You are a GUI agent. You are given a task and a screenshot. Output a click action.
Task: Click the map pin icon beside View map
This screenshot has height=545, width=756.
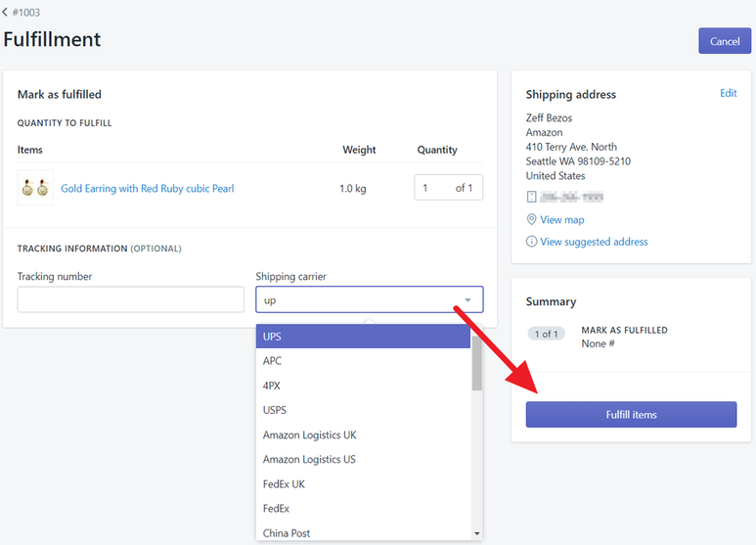531,220
